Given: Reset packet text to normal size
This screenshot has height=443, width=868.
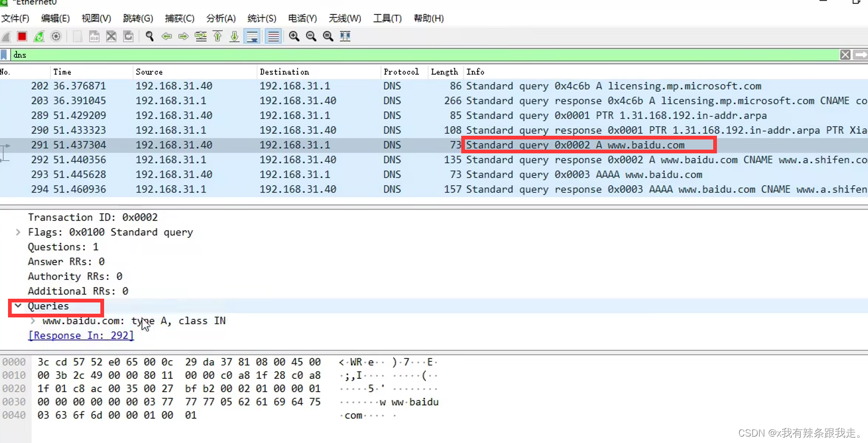Looking at the screenshot, I should coord(328,36).
